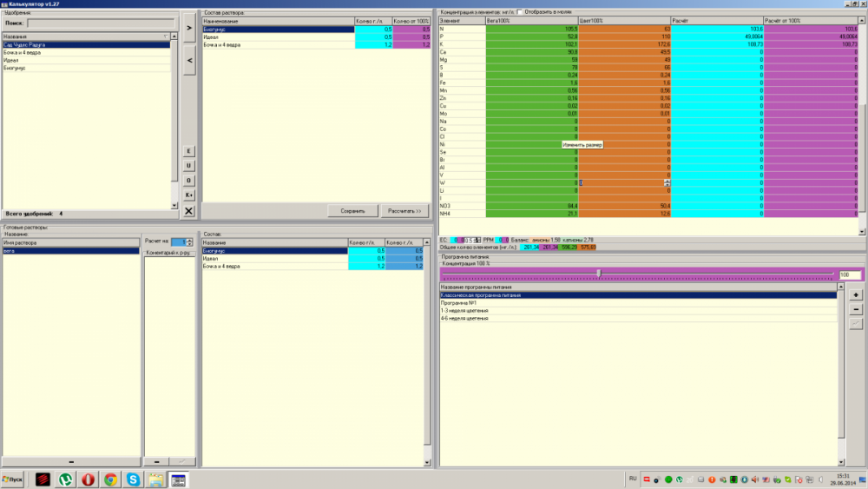Delete fertilizer with the X button
868x489 pixels.
tap(188, 210)
